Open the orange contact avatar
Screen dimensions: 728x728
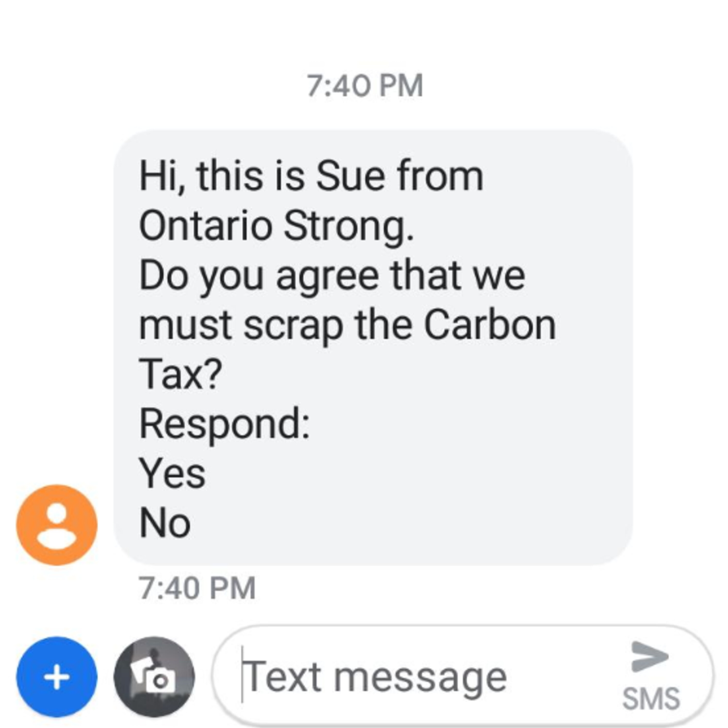57,525
